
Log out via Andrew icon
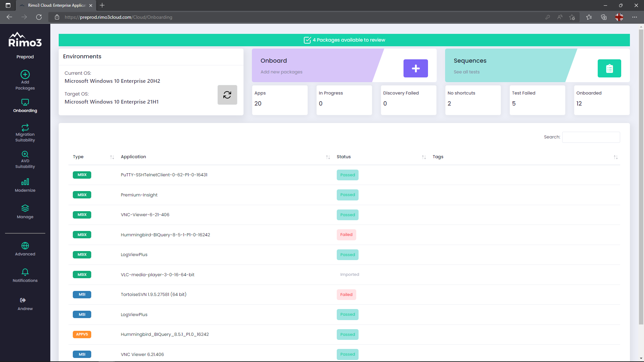pos(23,300)
